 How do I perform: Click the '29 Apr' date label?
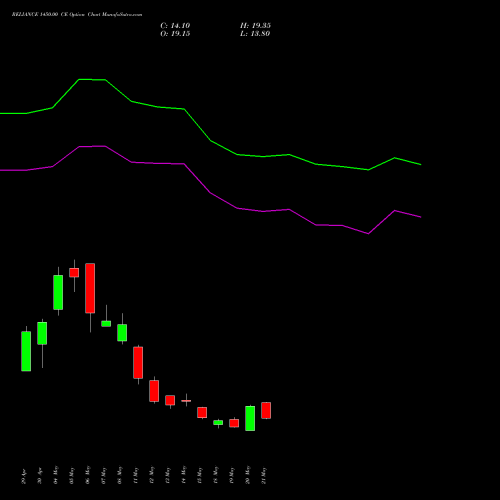pyautogui.click(x=24, y=477)
